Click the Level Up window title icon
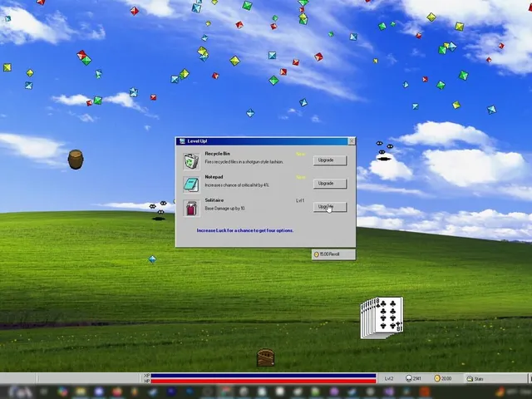Image resolution: width=532 pixels, height=399 pixels. (x=182, y=141)
